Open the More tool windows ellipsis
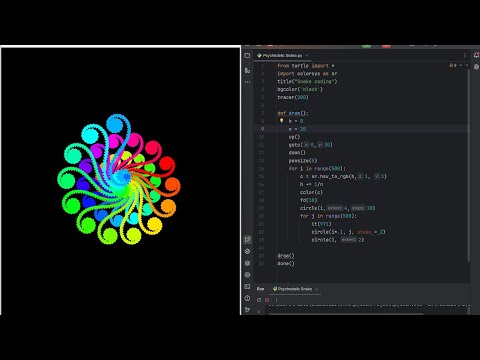The width and height of the screenshot is (480, 360). point(247,82)
